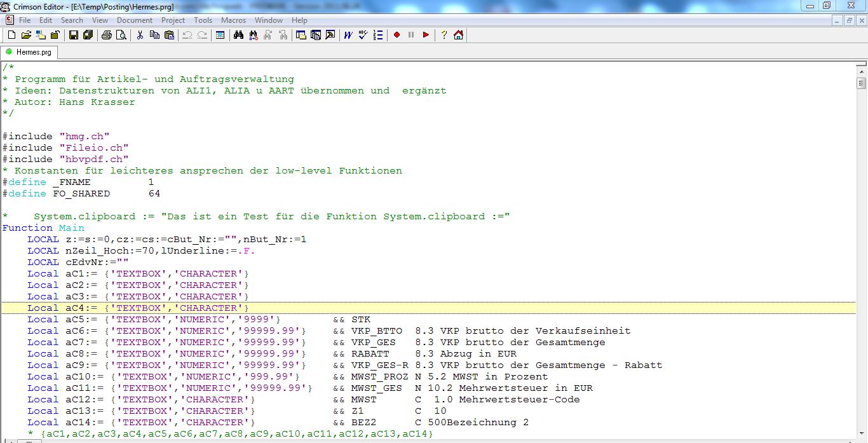Image resolution: width=868 pixels, height=443 pixels.
Task: Click the line '#include "Fileio.ch"'
Action: pyautogui.click(x=65, y=148)
